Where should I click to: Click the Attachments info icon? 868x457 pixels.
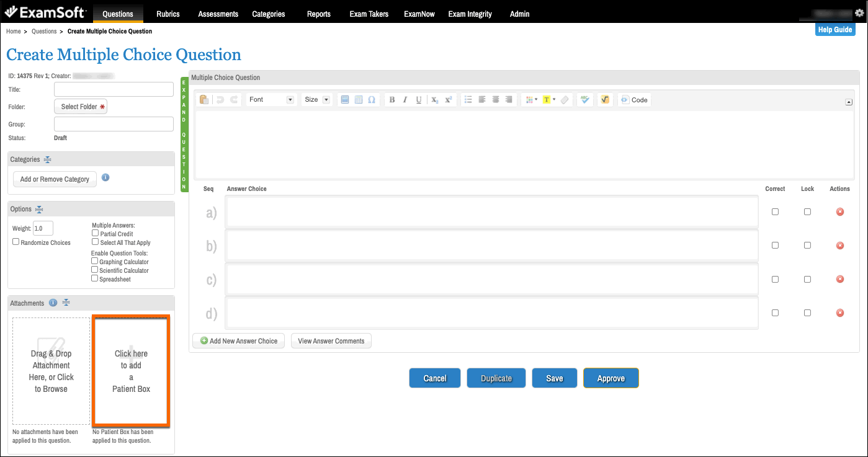[53, 303]
